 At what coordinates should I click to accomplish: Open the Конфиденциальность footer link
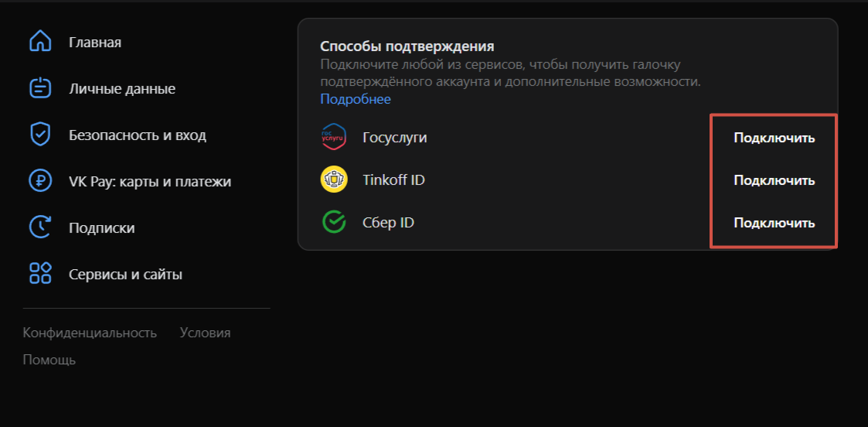pyautogui.click(x=90, y=333)
